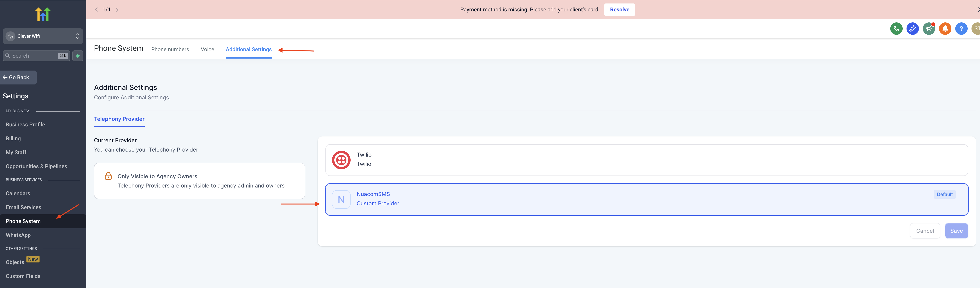Click the sidebar Search field
The height and width of the screenshot is (288, 980).
[x=36, y=56]
